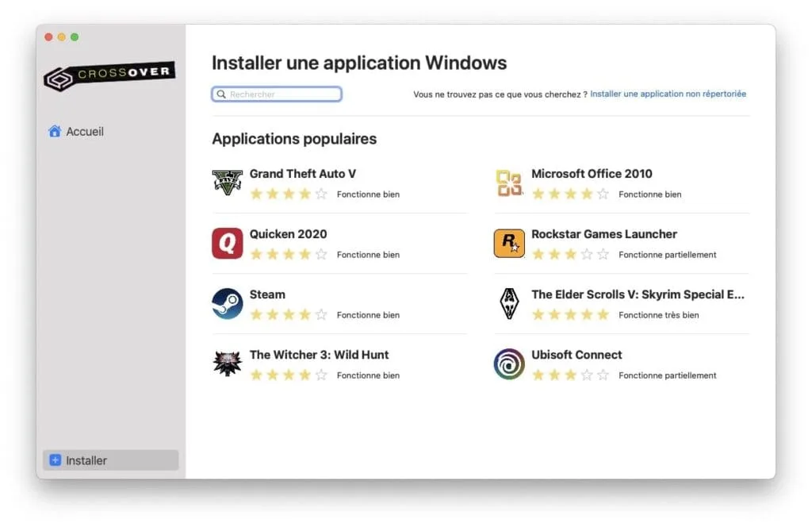Click "Fonctionne bien" under Microsoft Office 2010
This screenshot has width=812, height=527.
pyautogui.click(x=650, y=194)
